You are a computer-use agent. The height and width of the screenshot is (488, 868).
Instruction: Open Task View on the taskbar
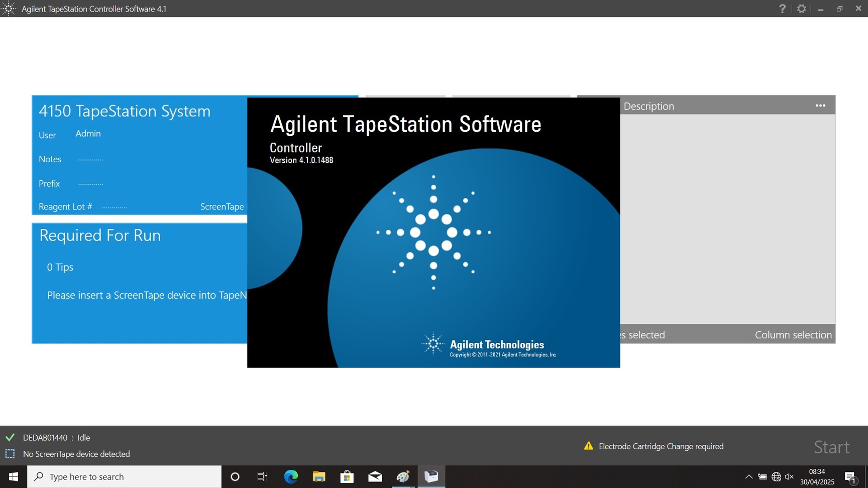click(262, 476)
